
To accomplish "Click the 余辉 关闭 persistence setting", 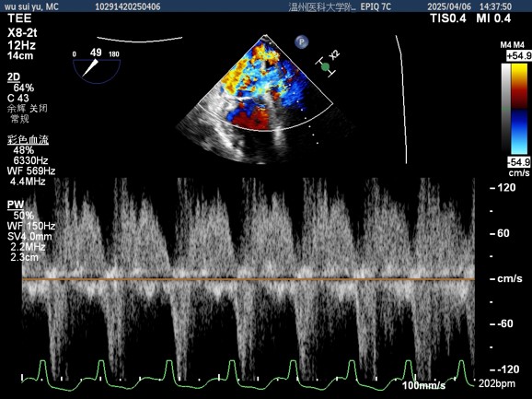I will pos(28,109).
